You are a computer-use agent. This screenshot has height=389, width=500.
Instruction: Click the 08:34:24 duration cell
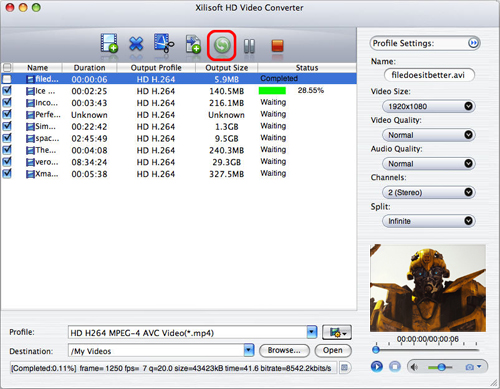click(x=89, y=162)
